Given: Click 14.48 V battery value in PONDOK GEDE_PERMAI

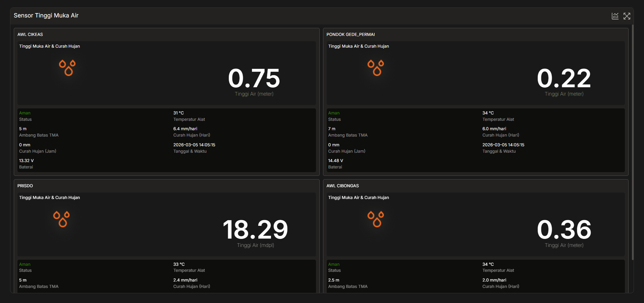Looking at the screenshot, I should click(335, 161).
